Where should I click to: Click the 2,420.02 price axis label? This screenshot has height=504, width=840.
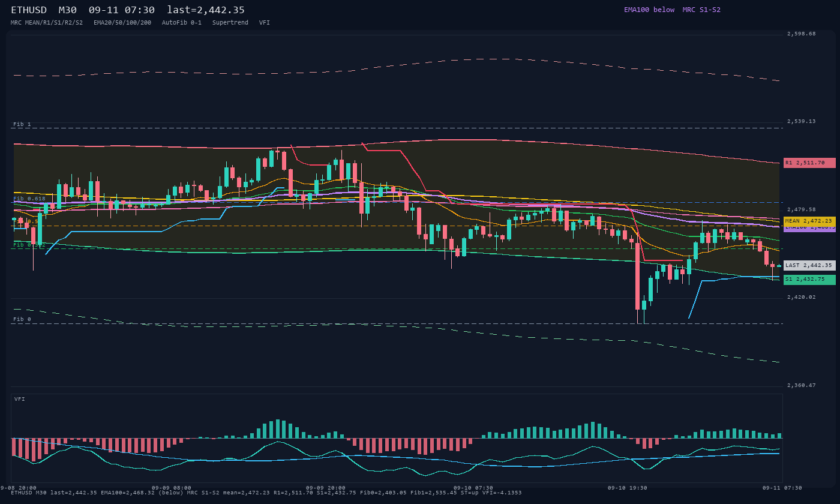802,297
